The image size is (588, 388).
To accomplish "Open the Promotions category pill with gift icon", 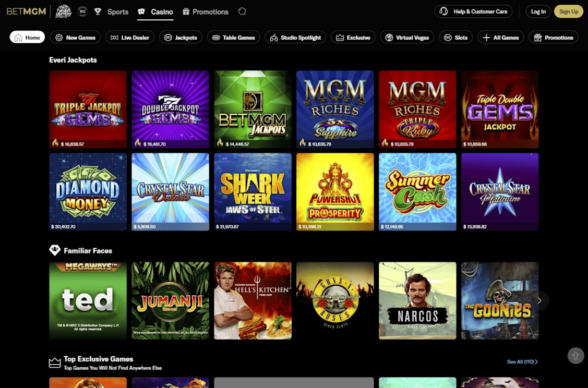I will pyautogui.click(x=554, y=37).
